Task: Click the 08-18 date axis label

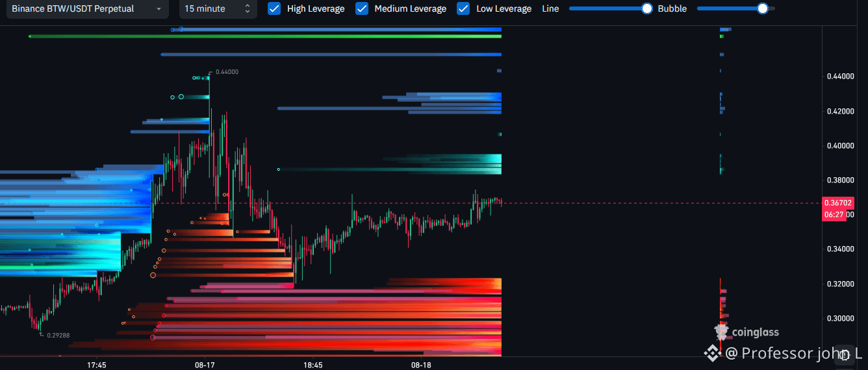Action: click(421, 365)
